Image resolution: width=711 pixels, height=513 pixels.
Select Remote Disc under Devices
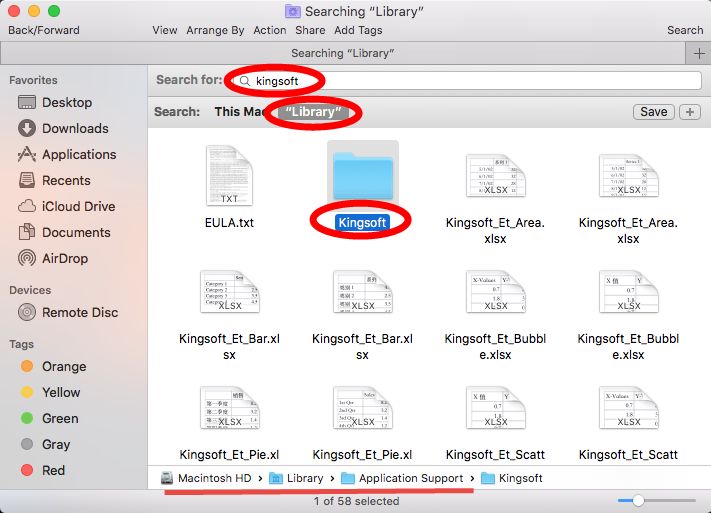[x=68, y=313]
